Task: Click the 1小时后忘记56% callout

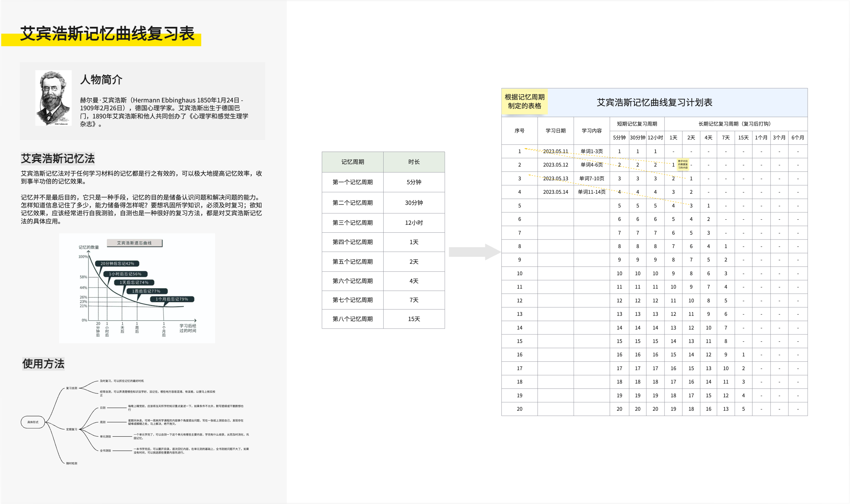Action: pos(125,274)
